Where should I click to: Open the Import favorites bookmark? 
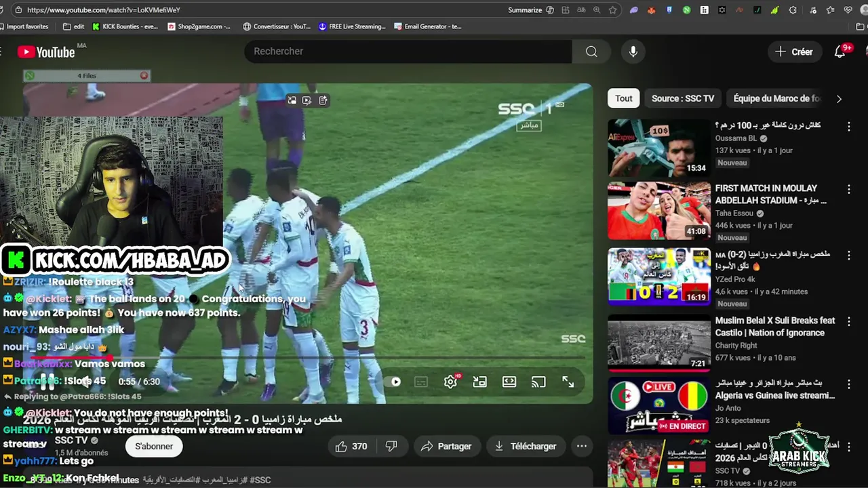click(x=23, y=26)
